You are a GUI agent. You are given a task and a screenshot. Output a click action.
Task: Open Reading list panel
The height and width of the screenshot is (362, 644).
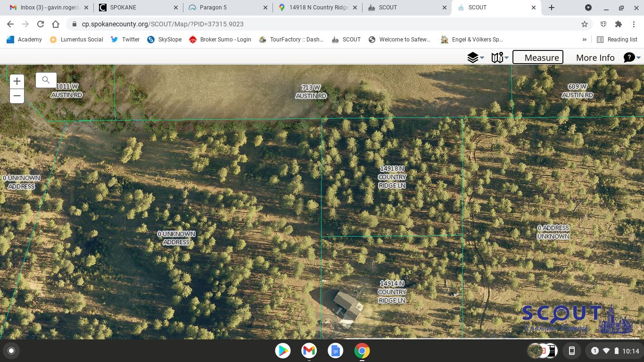click(x=617, y=40)
